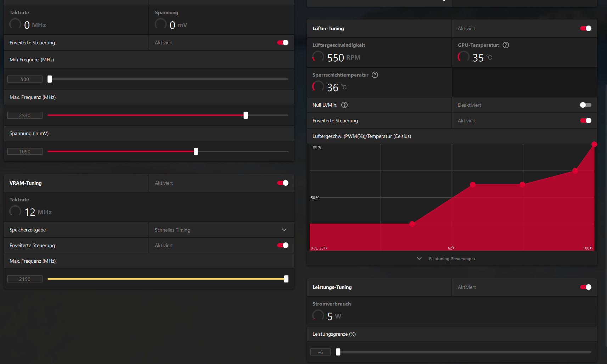Click the Min Frequenz (MHz) label
Image resolution: width=607 pixels, height=364 pixels.
click(x=32, y=60)
